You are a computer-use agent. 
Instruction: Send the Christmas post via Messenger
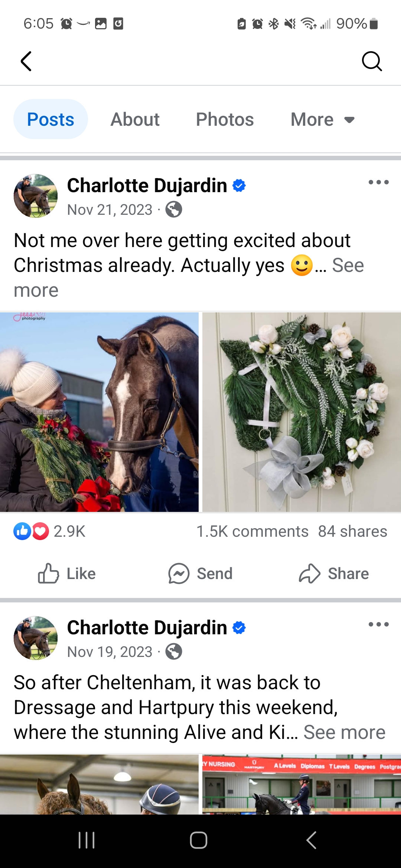click(200, 573)
